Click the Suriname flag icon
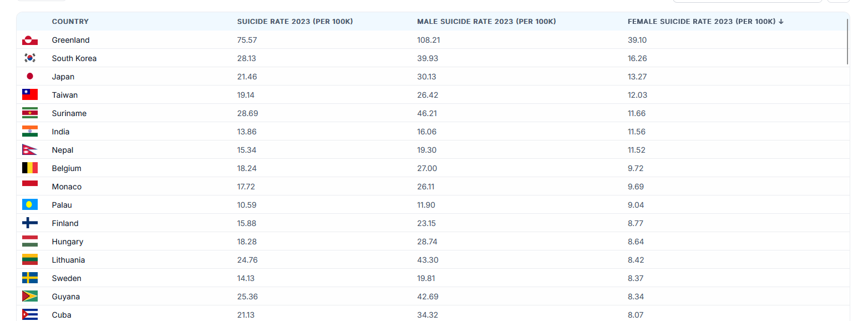This screenshot has width=868, height=321. (x=30, y=113)
